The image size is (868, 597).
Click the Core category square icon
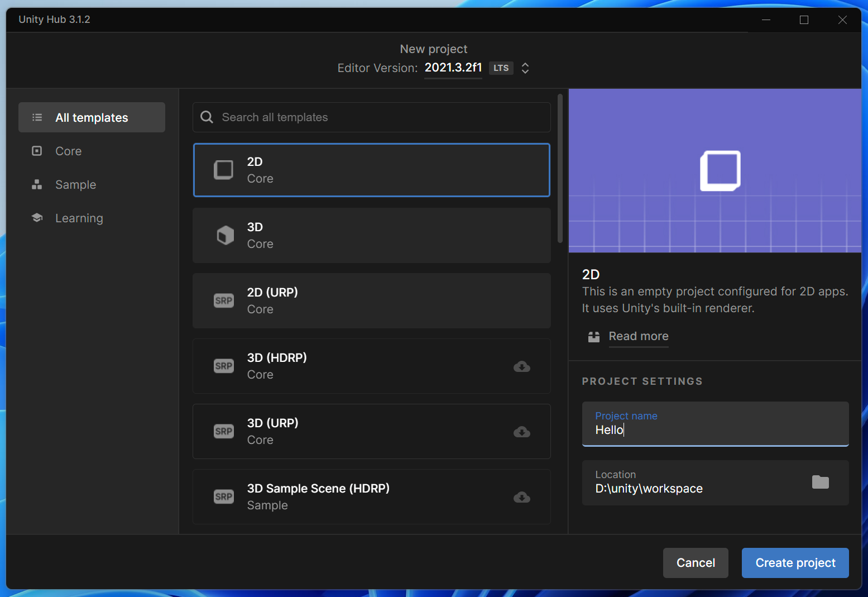point(37,151)
